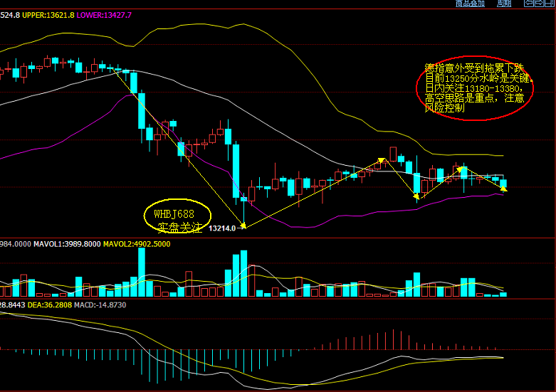
Task: Select the LOWER:13427.7 indicator label
Action: pos(104,15)
